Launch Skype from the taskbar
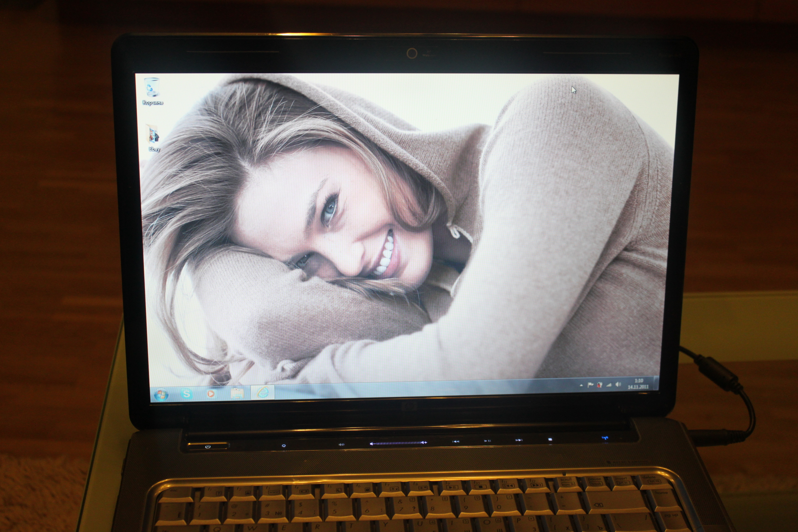798x532 pixels. click(186, 394)
